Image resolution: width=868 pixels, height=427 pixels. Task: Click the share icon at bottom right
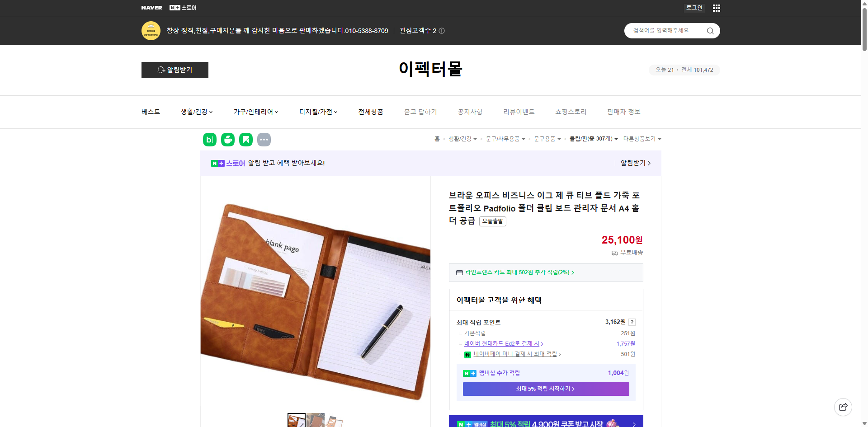coord(843,407)
